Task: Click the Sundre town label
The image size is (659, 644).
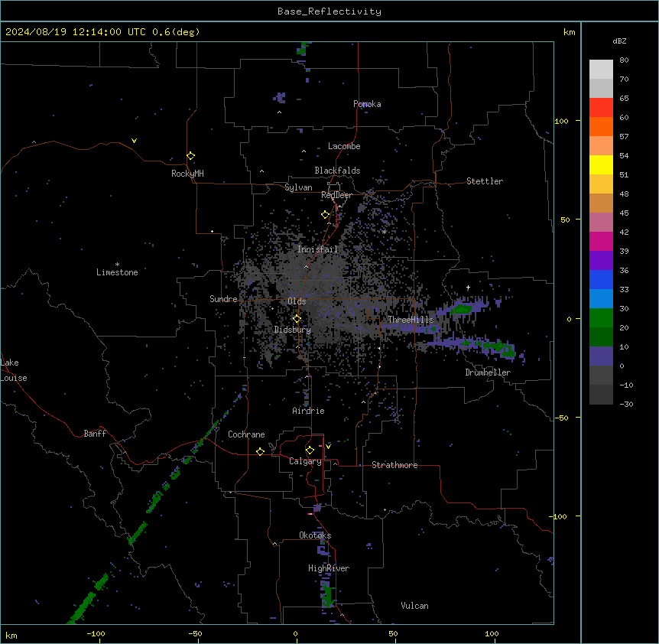Action: (223, 299)
